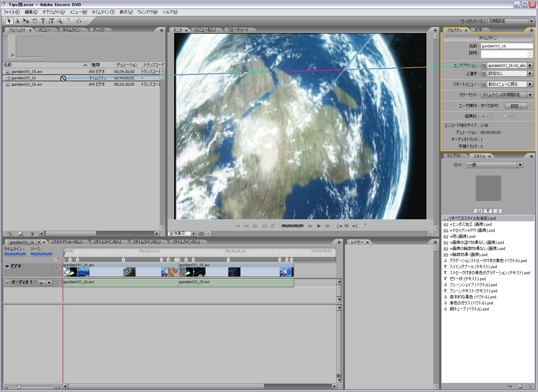
Task: Open the カラーセット dropdown
Action: tap(507, 95)
